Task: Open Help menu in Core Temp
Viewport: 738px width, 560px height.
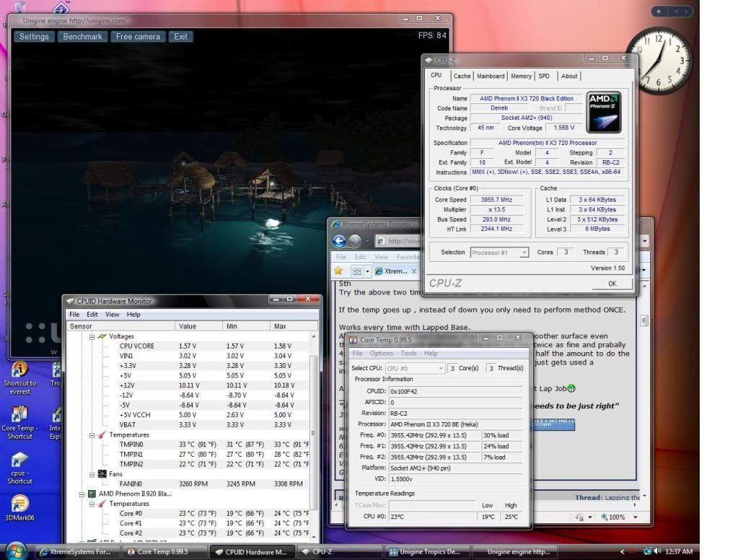Action: point(431,353)
